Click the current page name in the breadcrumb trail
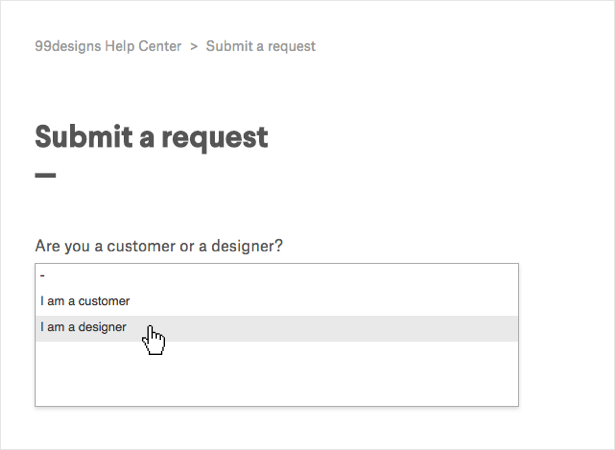The height and width of the screenshot is (450, 615). point(261,46)
